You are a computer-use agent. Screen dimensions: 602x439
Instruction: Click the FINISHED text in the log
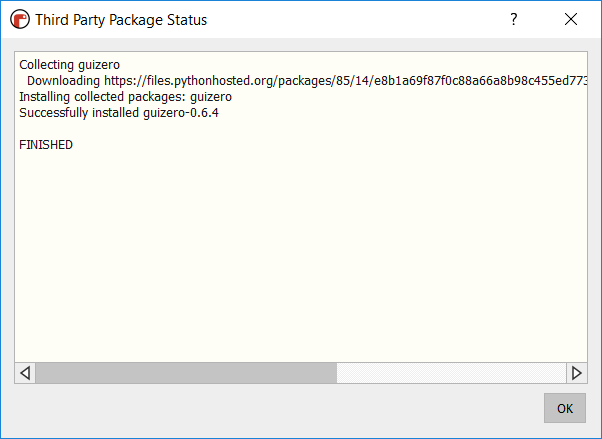click(46, 145)
